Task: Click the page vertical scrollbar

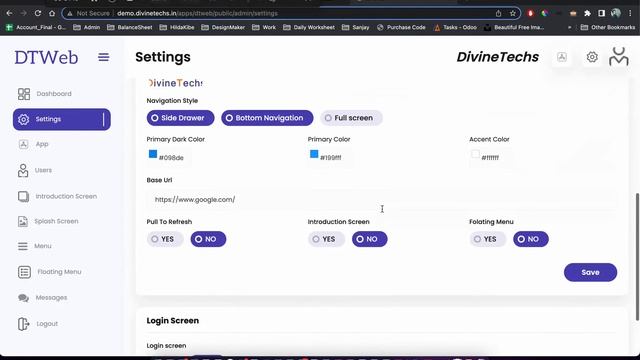Action: [637, 256]
